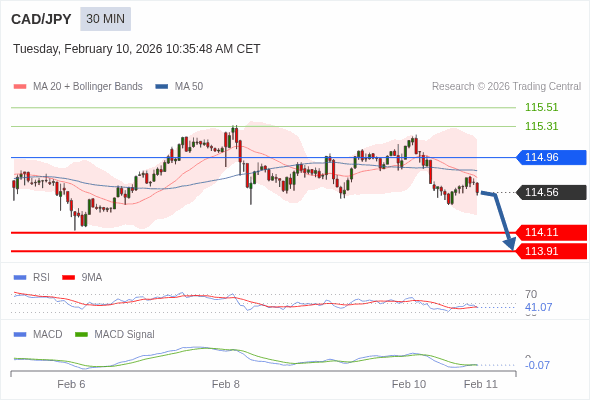Click the RSI 70 level label
The height and width of the screenshot is (400, 590).
point(531,294)
